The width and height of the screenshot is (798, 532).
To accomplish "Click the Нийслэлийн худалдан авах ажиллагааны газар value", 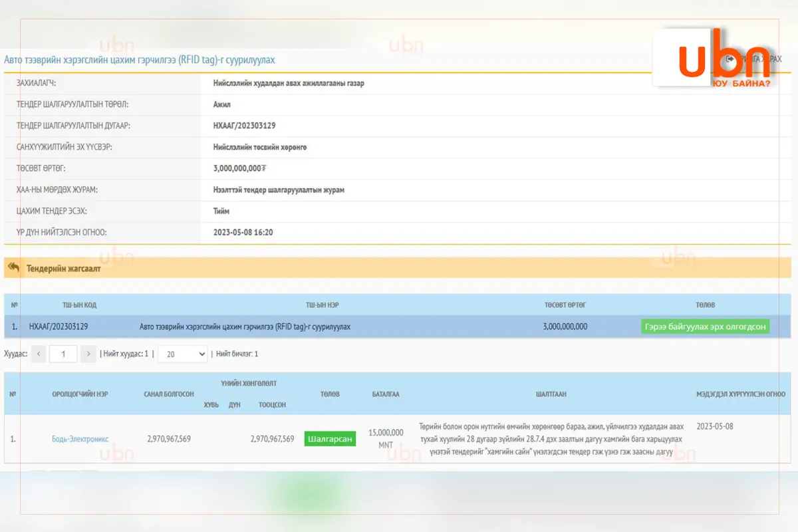I will 289,84.
